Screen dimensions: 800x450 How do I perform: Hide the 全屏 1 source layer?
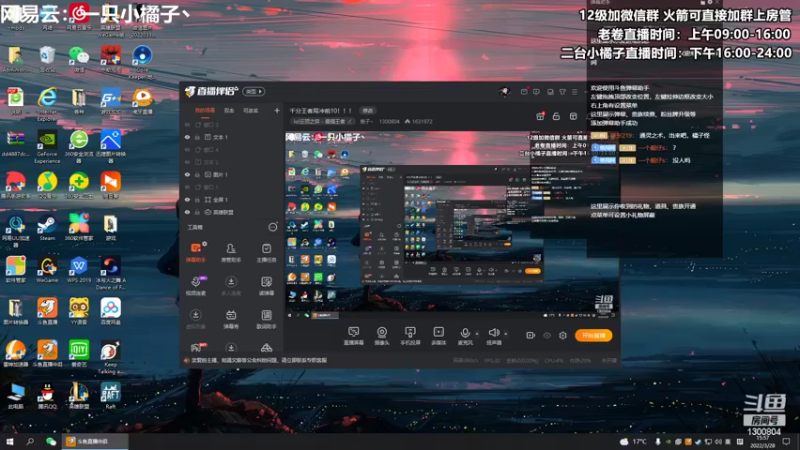click(187, 199)
